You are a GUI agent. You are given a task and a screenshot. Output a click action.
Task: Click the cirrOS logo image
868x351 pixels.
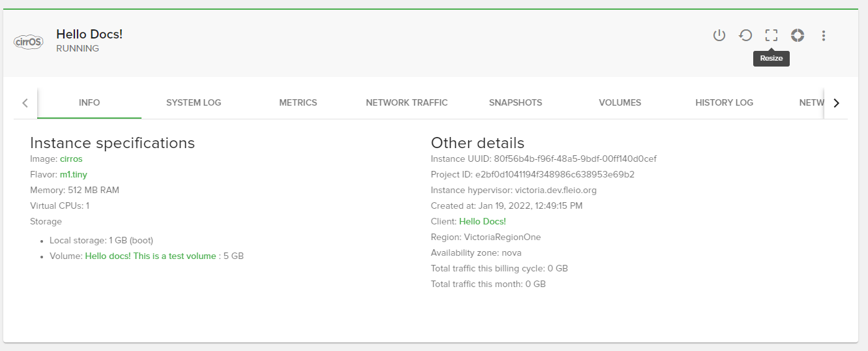point(28,42)
